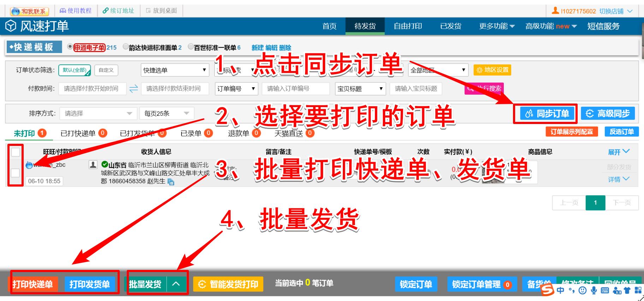This screenshot has width=644, height=301.
Task: Click the 地区设置 gear button
Action: click(x=492, y=70)
